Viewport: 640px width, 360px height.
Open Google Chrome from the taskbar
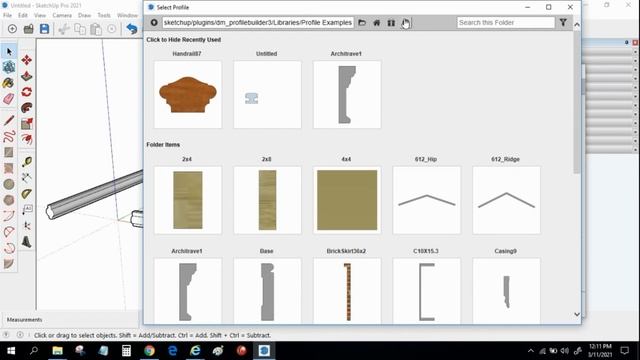tap(149, 351)
